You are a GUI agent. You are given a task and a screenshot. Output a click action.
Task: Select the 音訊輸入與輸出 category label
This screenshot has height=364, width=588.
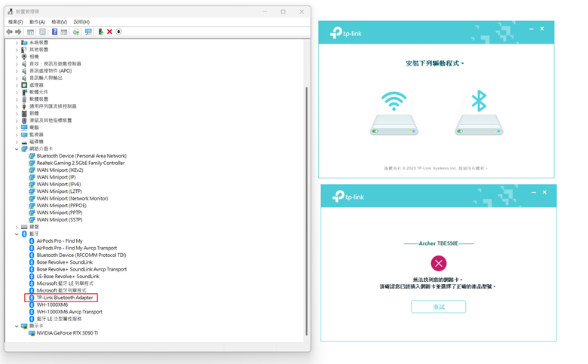(x=46, y=78)
